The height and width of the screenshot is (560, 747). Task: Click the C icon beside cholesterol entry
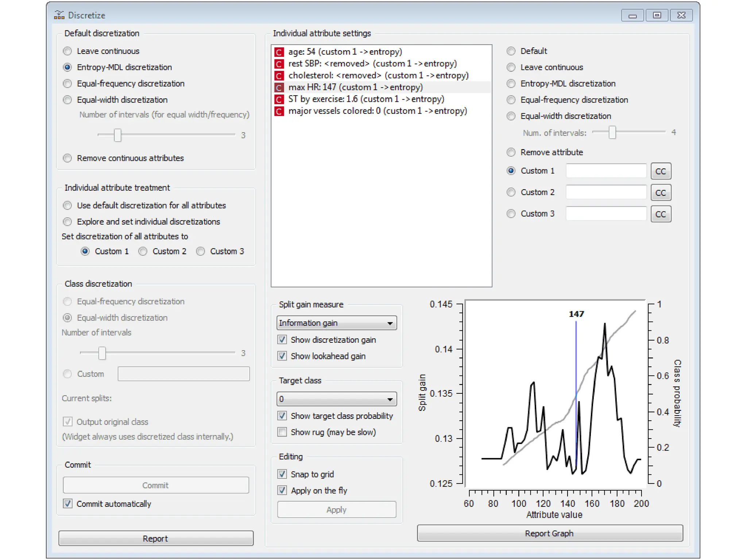click(279, 76)
